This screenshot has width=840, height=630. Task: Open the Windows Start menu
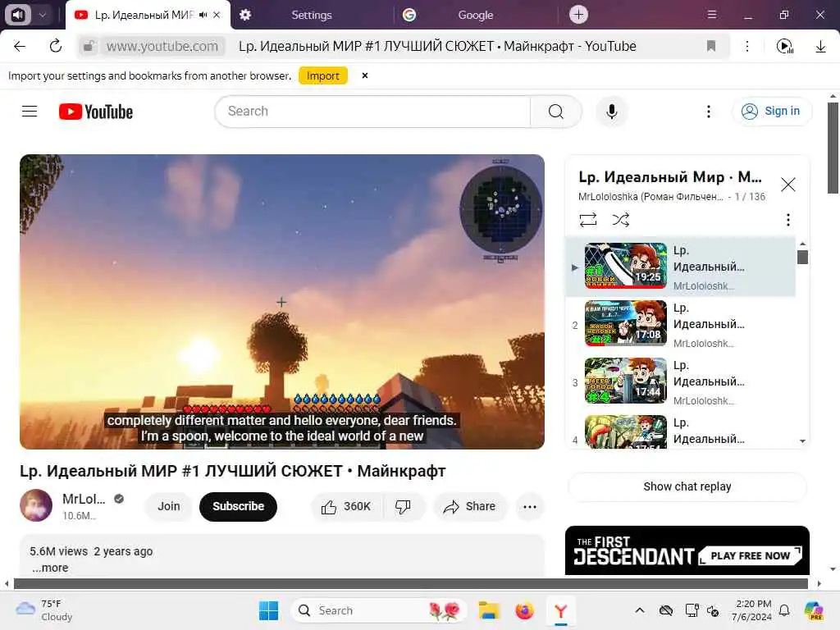tap(268, 610)
